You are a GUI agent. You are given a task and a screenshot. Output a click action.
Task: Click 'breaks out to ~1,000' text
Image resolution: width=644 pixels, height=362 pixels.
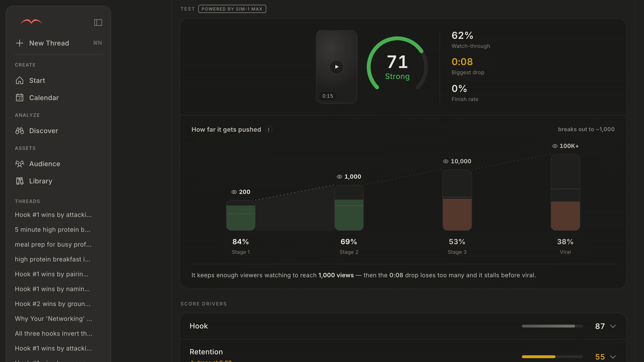[586, 129]
